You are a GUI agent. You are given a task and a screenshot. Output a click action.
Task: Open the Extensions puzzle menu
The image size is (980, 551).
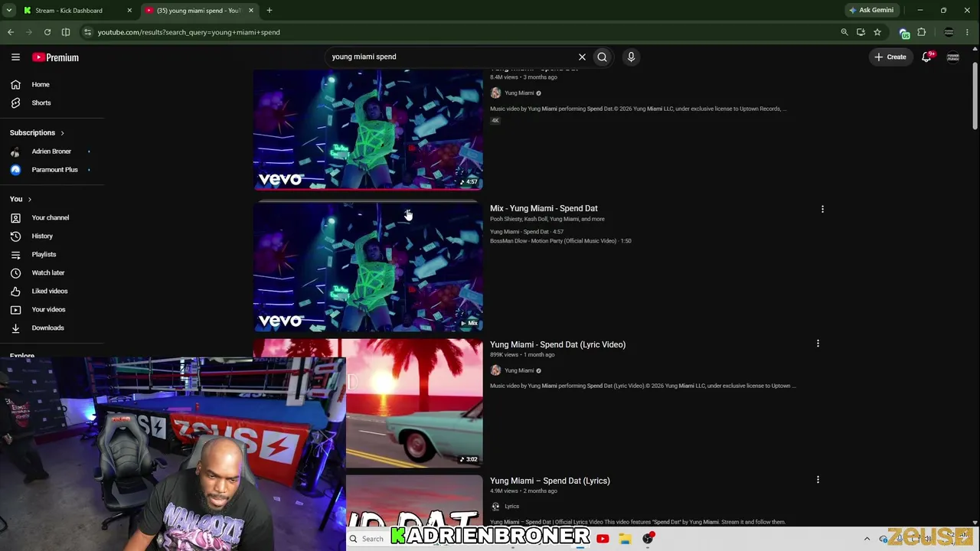pos(922,32)
